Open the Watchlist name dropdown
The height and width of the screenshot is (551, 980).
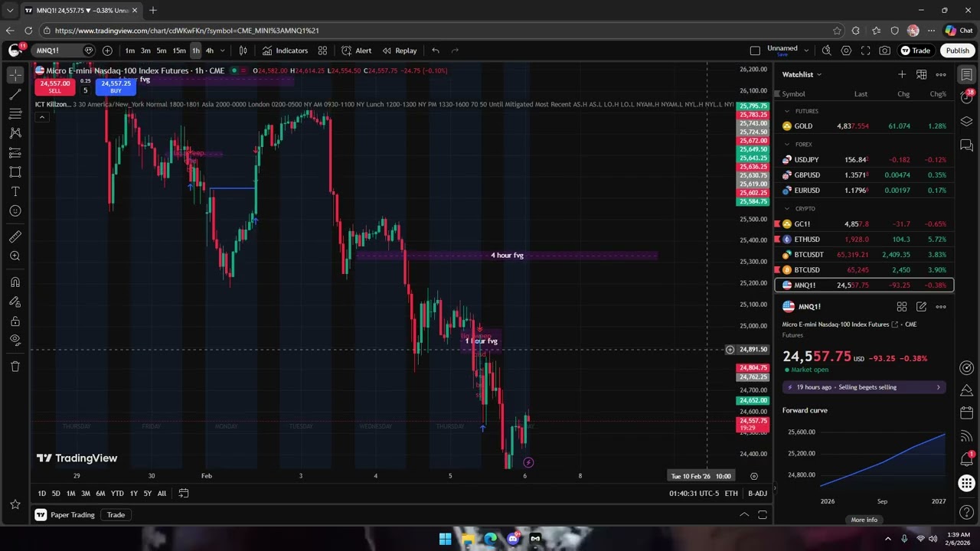click(802, 74)
